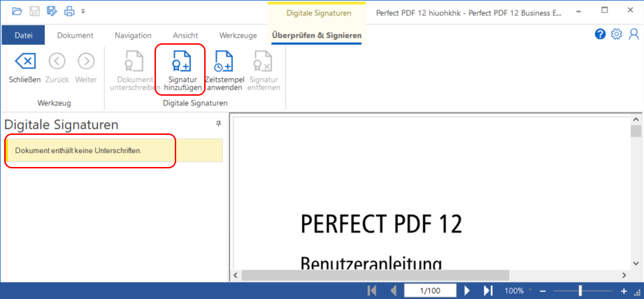Click Signatur entfernen icon

263,61
